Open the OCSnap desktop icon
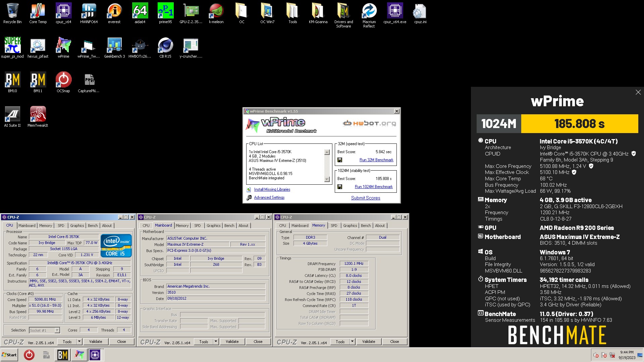The width and height of the screenshot is (644, 362). click(x=63, y=82)
